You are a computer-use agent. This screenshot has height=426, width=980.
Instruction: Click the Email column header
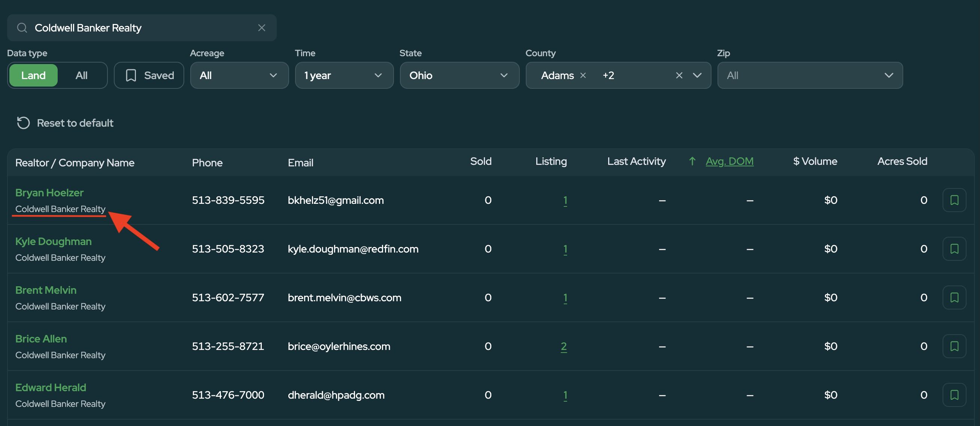pyautogui.click(x=300, y=163)
